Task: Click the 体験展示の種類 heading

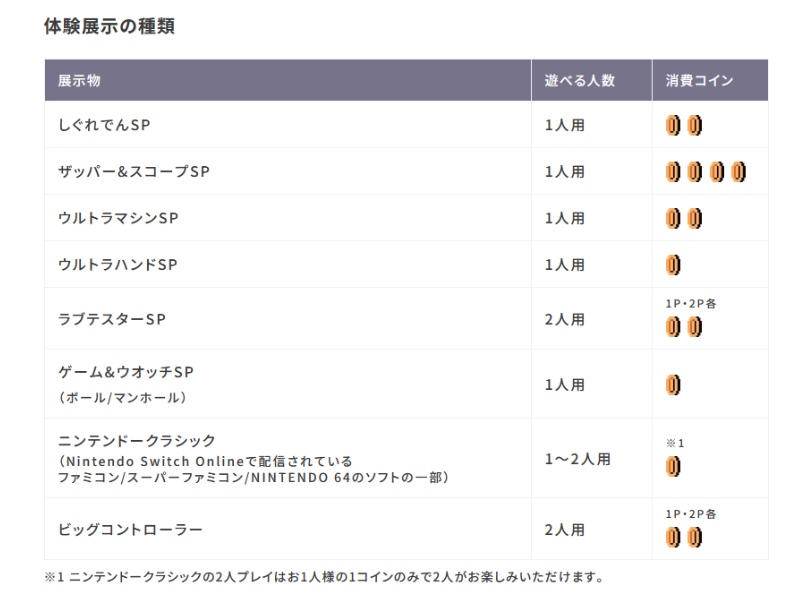Action: 109,27
